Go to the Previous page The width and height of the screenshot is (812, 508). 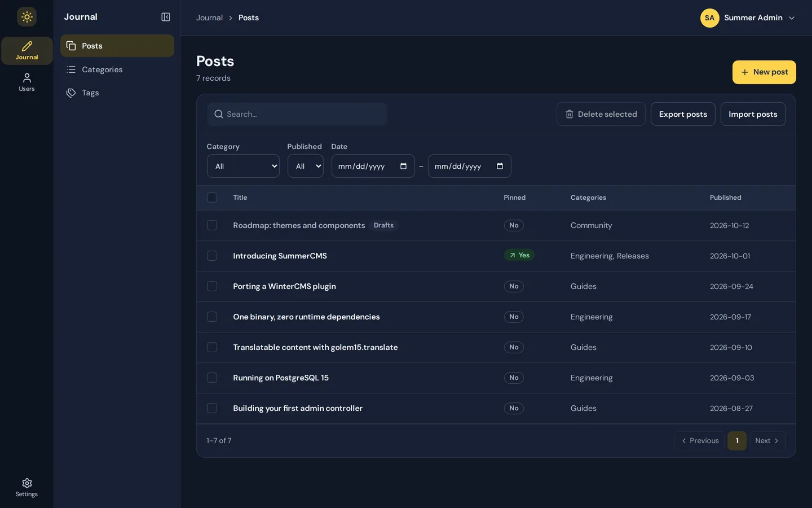[700, 441]
